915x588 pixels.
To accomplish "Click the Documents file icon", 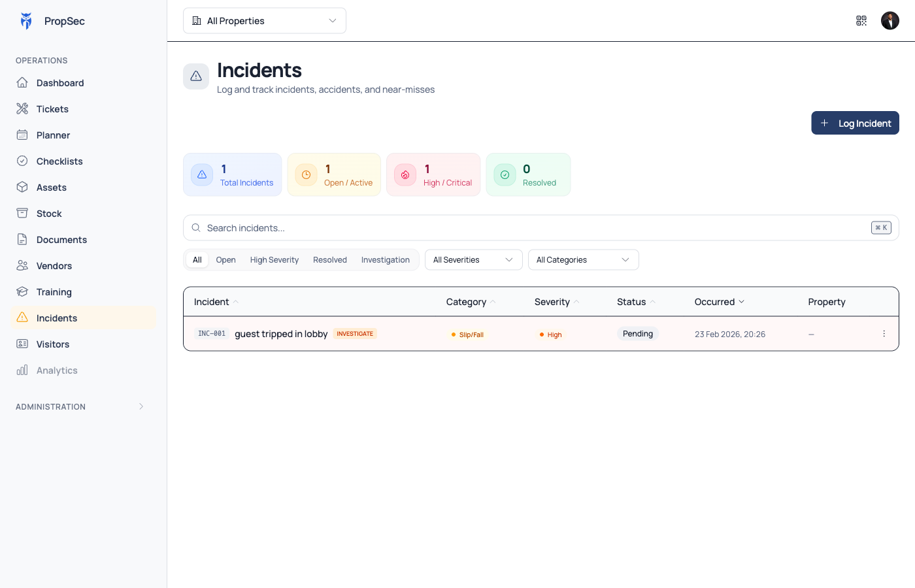I will click(22, 239).
